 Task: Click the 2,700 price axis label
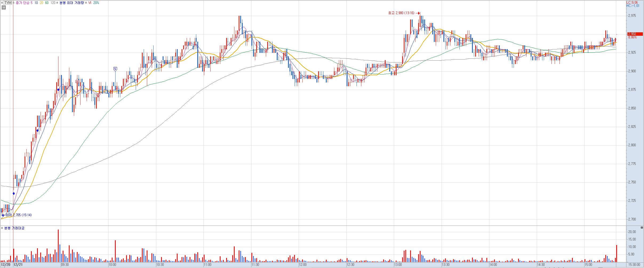point(632,219)
